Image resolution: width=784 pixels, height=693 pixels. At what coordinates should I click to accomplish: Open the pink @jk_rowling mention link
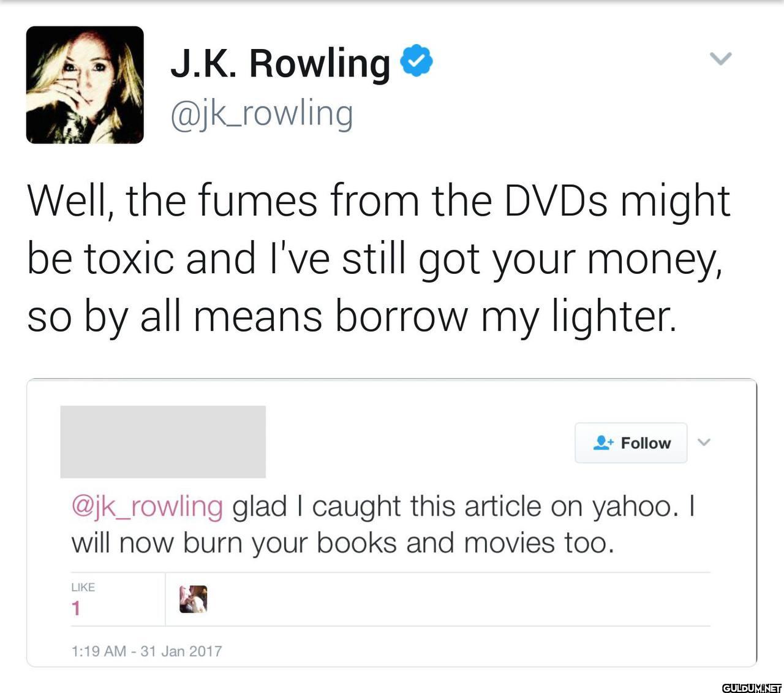[x=147, y=507]
